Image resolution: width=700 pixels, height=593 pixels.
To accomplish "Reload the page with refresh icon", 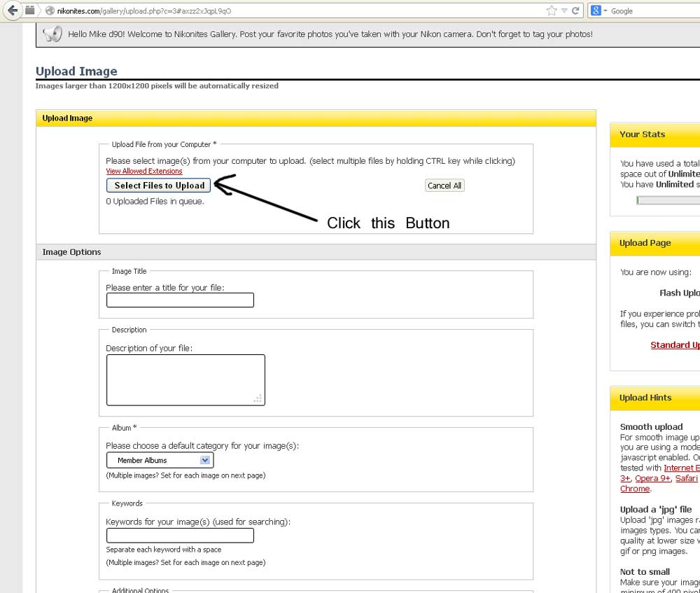I will point(575,11).
